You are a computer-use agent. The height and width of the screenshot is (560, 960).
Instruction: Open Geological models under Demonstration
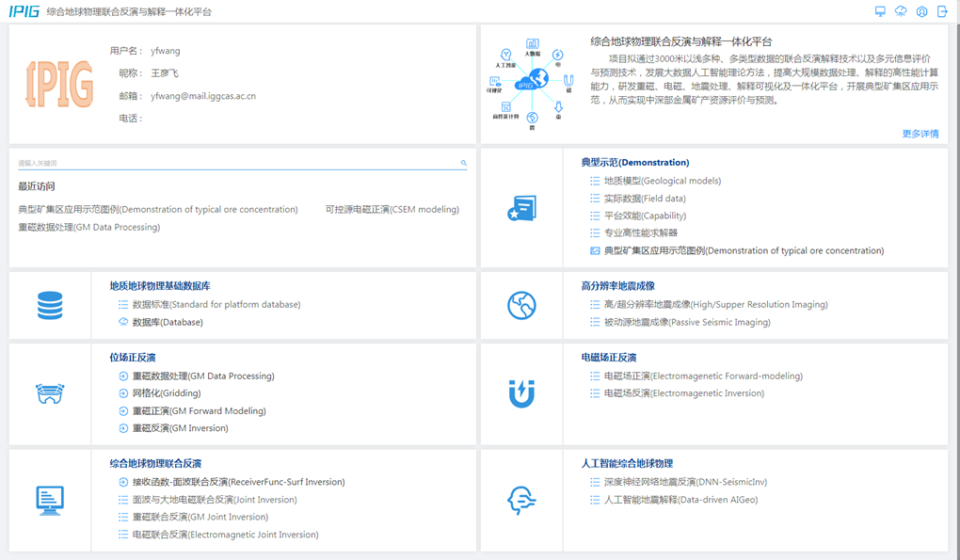[x=662, y=181]
